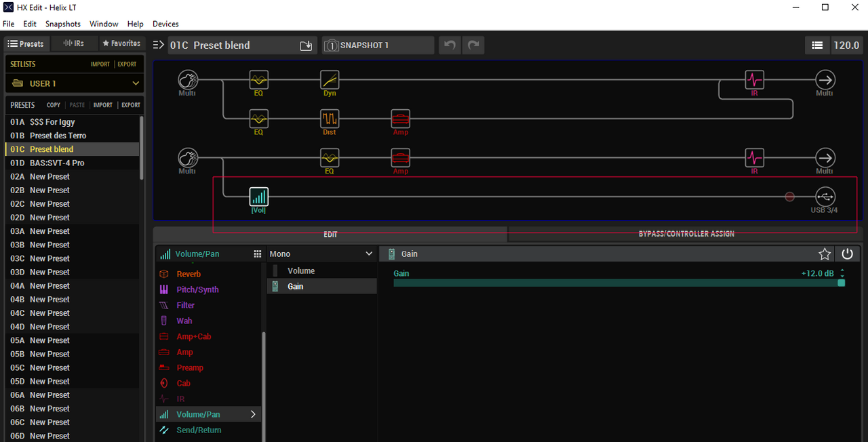Click the redo arrow button

point(473,45)
